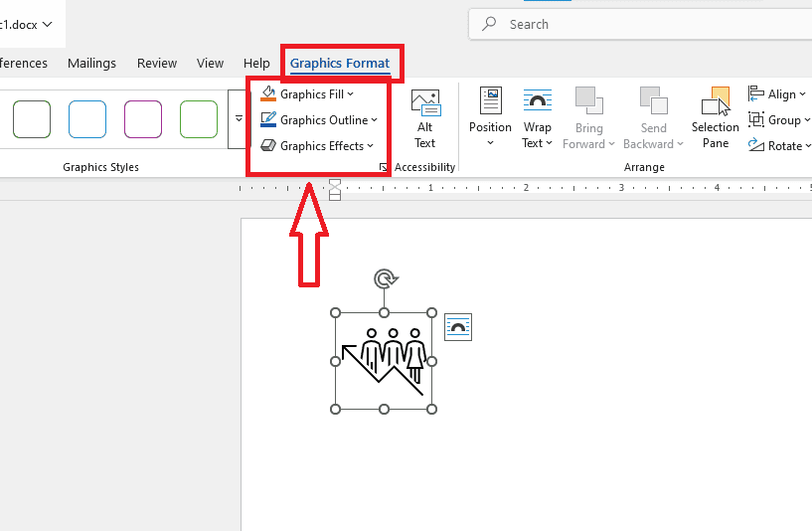The image size is (812, 531).
Task: Open the Wrap Text options
Action: (x=537, y=118)
